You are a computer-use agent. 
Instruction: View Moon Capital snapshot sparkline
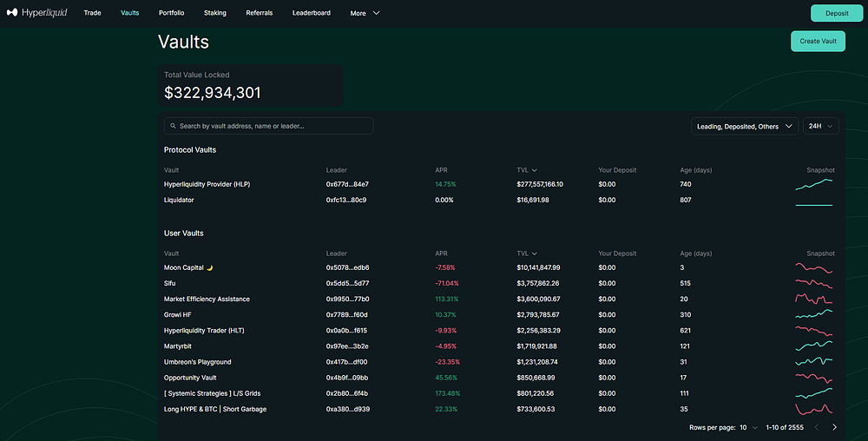814,267
